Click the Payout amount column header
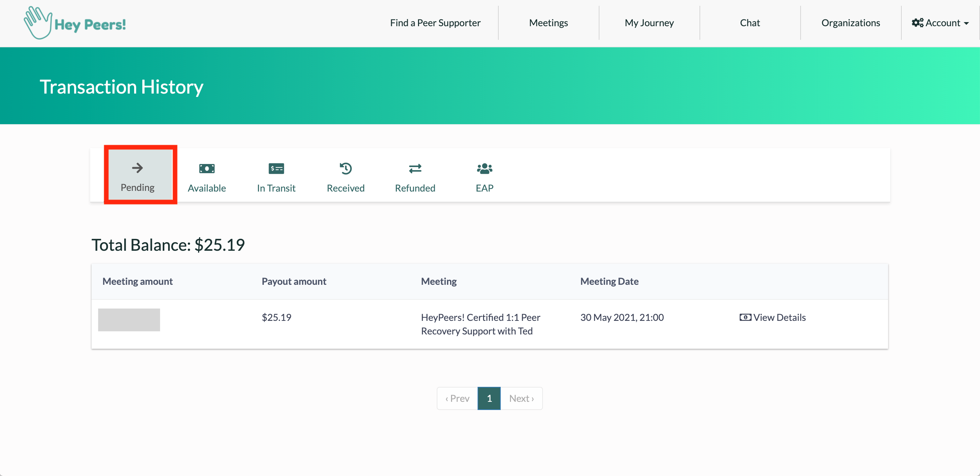980x476 pixels. (294, 281)
